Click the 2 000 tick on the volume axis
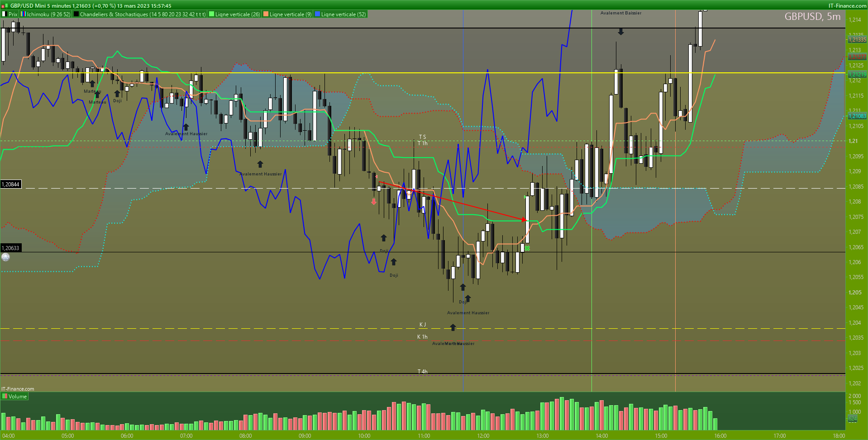This screenshot has height=440, width=868. point(855,396)
